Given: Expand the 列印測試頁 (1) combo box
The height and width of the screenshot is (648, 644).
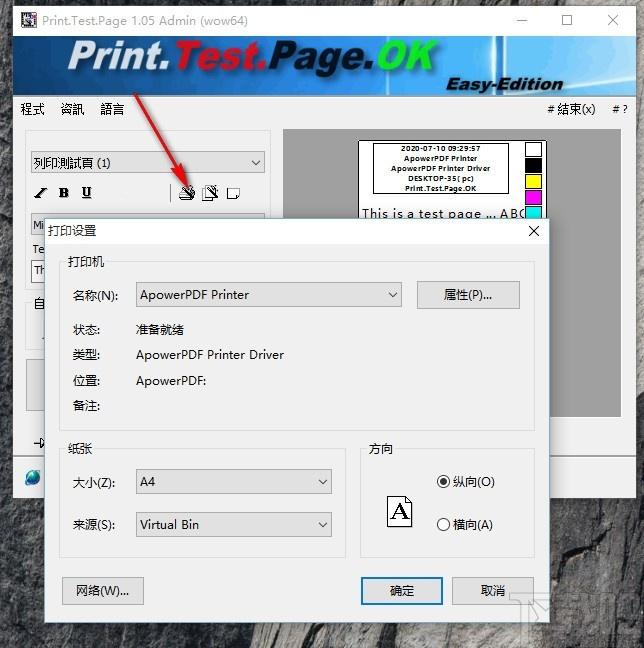Looking at the screenshot, I should point(148,162).
